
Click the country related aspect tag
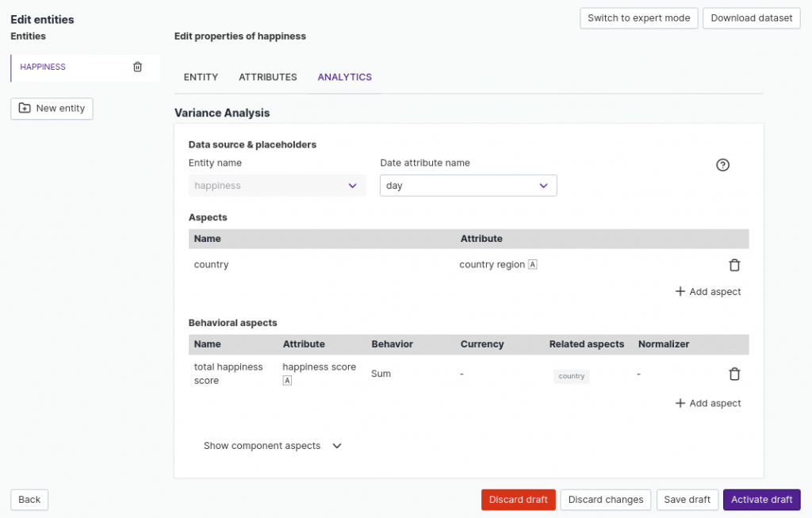[571, 376]
